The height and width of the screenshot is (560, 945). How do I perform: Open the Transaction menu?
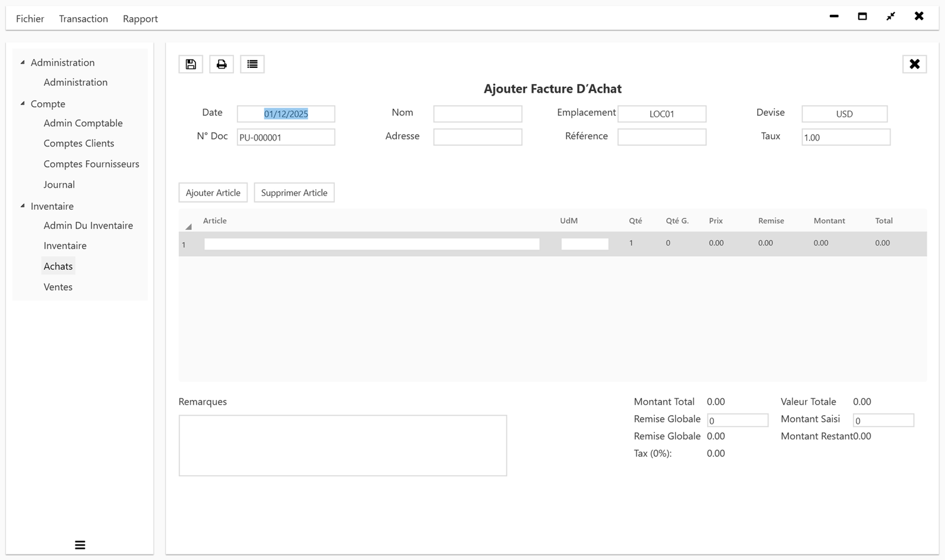(x=83, y=18)
